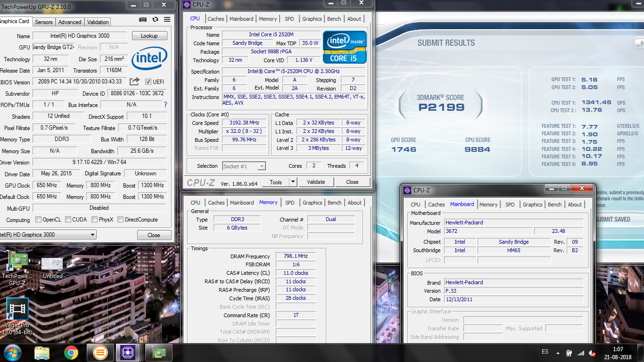Toggle the DirectCompute checkbox
This screenshot has width=644, height=362.
click(120, 220)
